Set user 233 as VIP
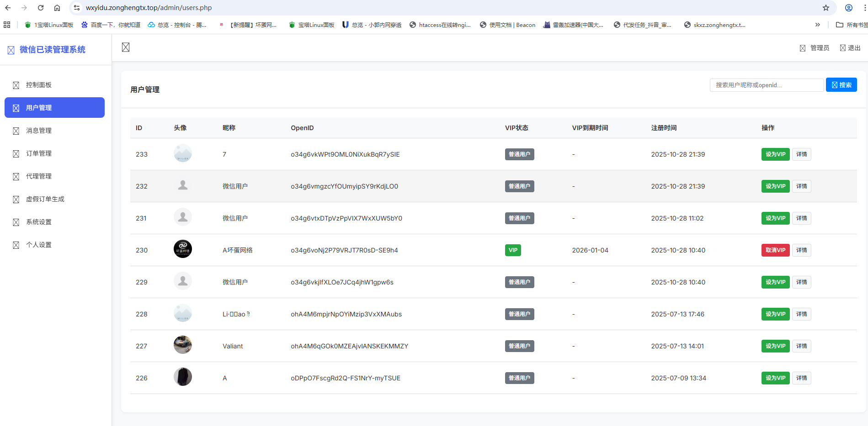This screenshot has width=868, height=426. click(775, 154)
